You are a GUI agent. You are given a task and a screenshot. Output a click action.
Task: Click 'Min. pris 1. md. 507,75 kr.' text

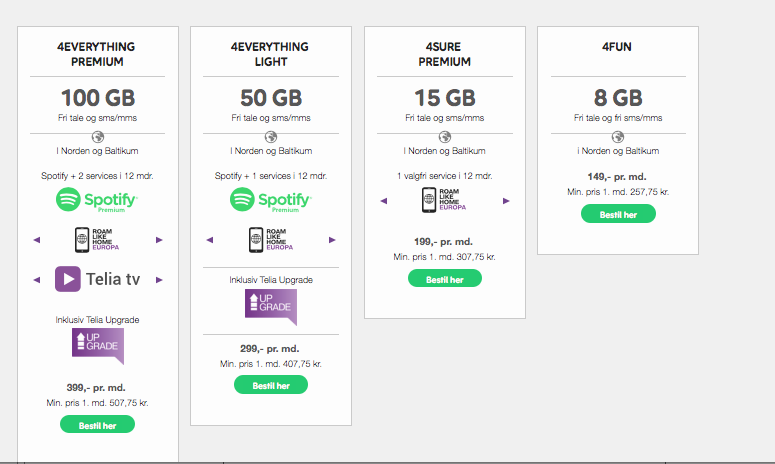click(97, 403)
